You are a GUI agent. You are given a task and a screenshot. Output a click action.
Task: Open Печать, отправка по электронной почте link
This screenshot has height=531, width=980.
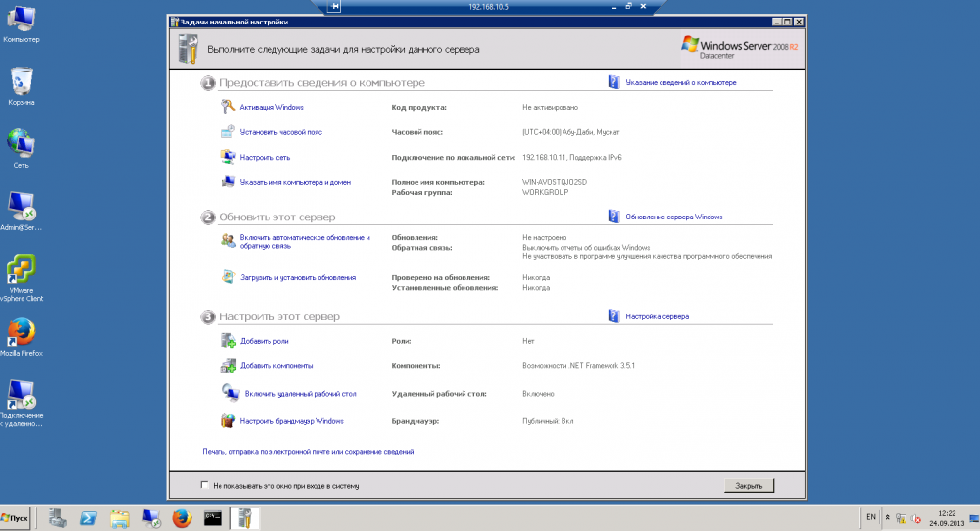pos(308,451)
